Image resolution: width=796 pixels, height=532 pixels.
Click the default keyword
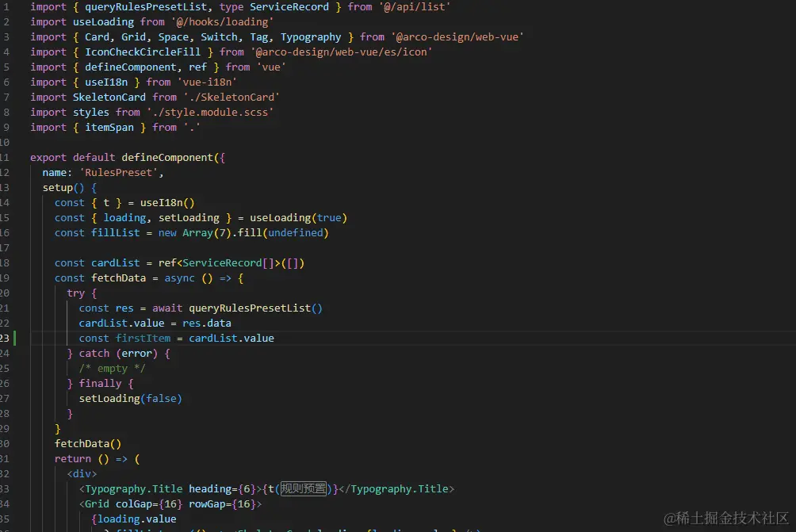[x=94, y=157]
